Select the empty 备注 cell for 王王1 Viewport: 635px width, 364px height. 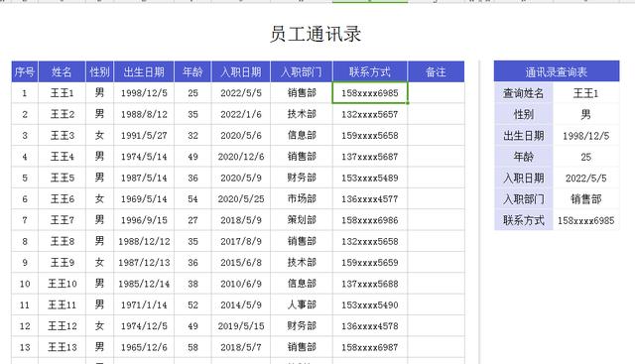click(x=437, y=92)
